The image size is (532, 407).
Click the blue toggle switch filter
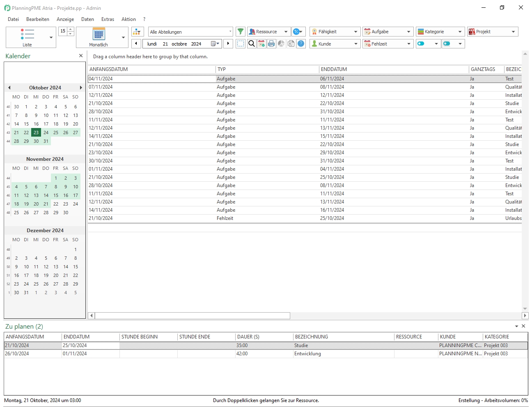(x=421, y=43)
